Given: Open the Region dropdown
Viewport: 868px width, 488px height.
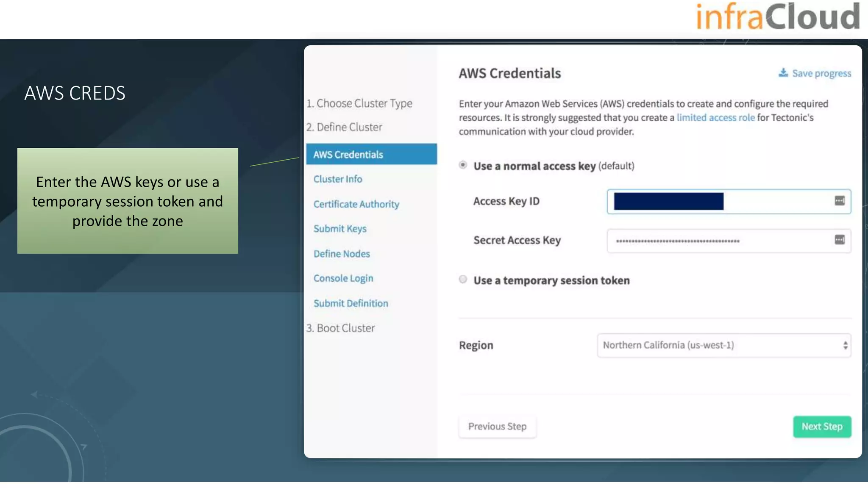Looking at the screenshot, I should 724,345.
